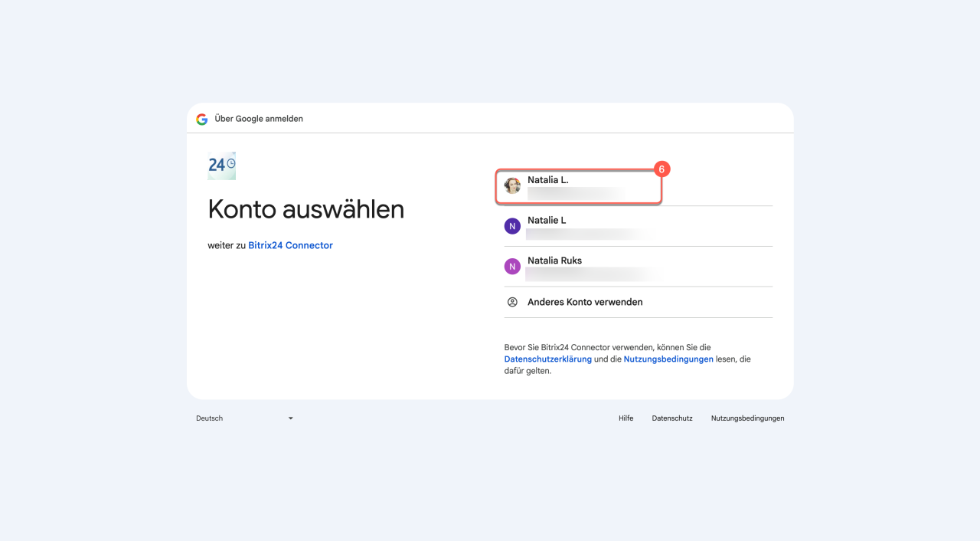This screenshot has width=980, height=541.
Task: Click the language dropdown arrow
Action: 291,418
